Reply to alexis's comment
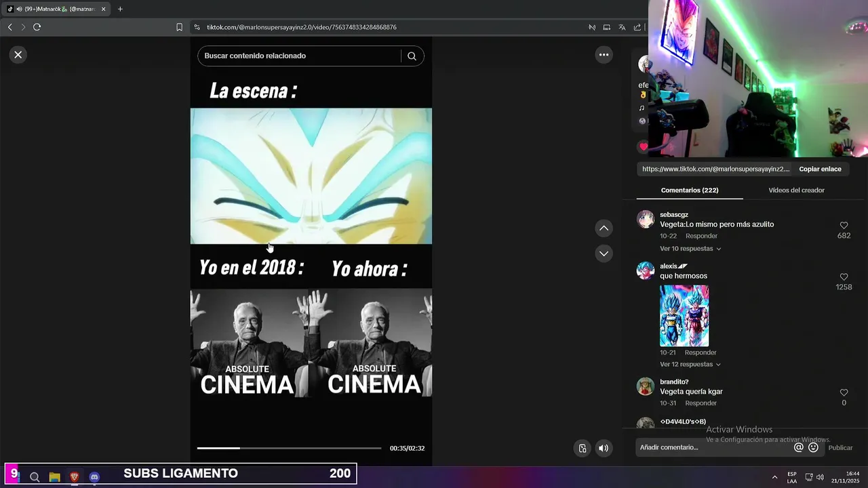 701,352
